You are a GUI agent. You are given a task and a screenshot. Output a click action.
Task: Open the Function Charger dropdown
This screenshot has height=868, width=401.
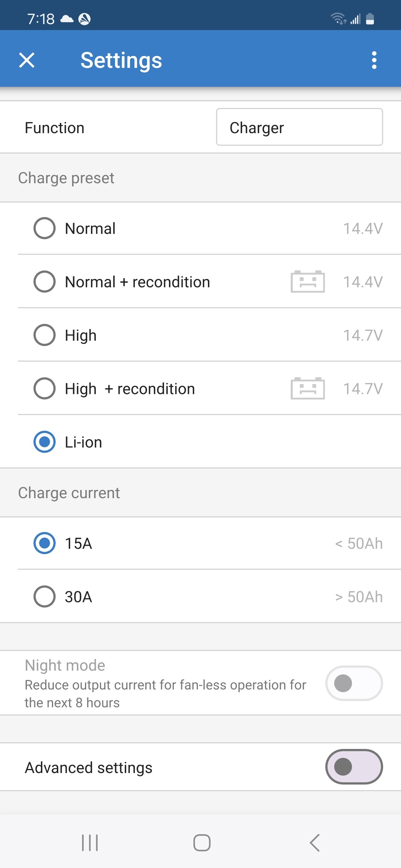pos(299,127)
